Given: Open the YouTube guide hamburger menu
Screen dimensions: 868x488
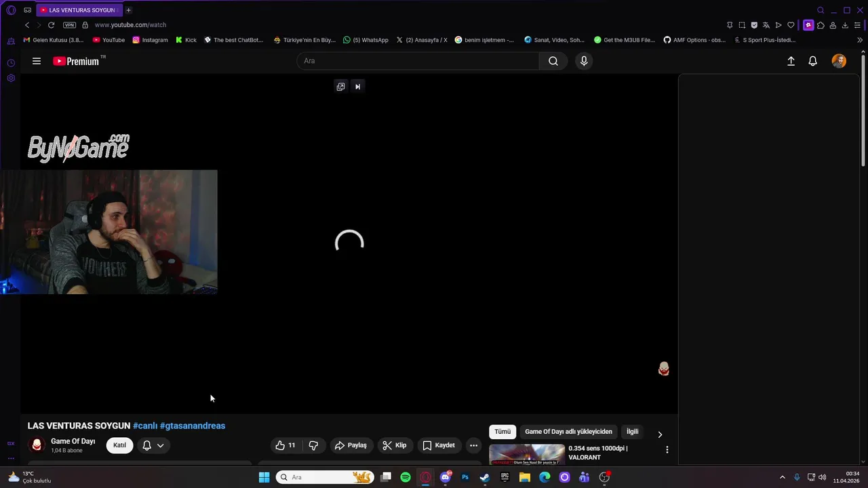Looking at the screenshot, I should [37, 61].
